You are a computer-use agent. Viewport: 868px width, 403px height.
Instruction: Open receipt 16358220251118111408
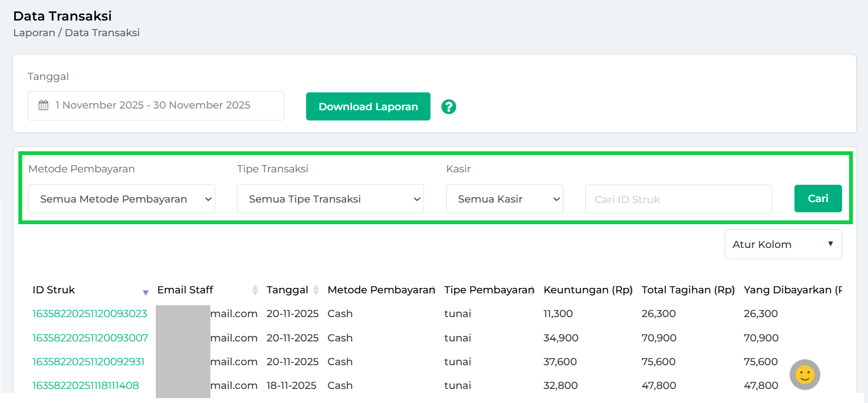coord(85,386)
